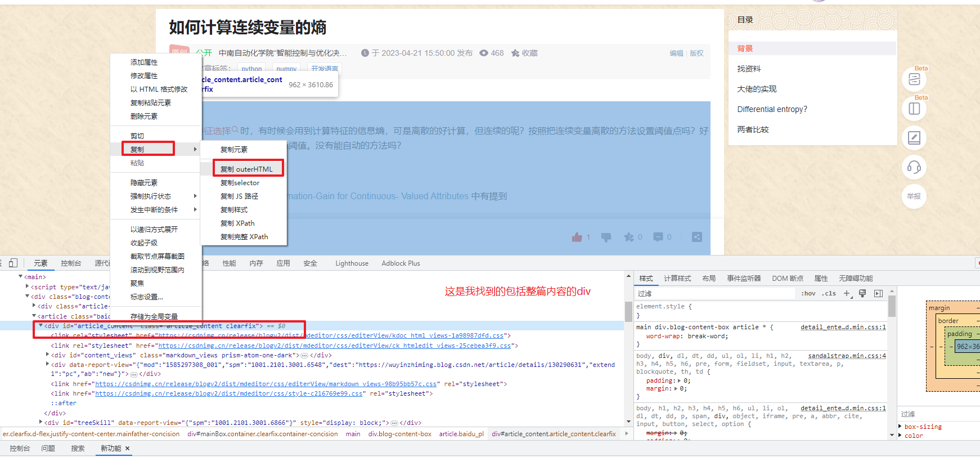Click the paintbrush rendering-emulation icon in styles

pos(862,293)
